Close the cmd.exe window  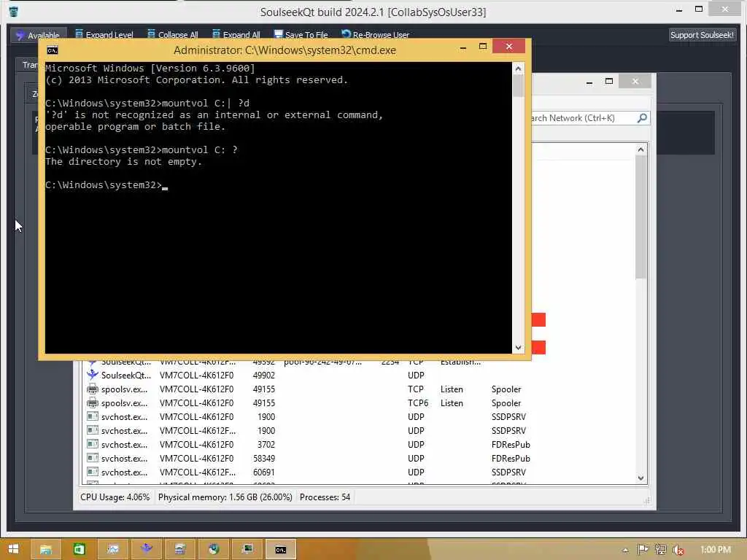(508, 46)
